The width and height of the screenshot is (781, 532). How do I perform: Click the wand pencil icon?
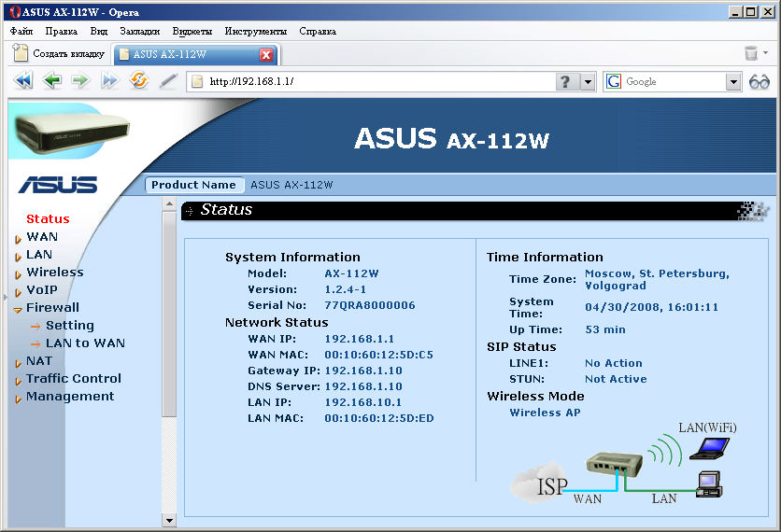(x=168, y=81)
